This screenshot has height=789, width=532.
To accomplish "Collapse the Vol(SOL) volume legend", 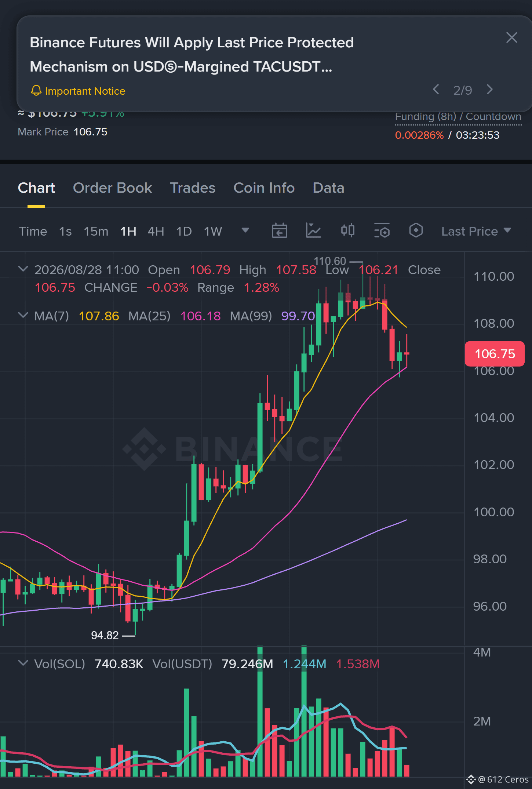I will pos(23,663).
